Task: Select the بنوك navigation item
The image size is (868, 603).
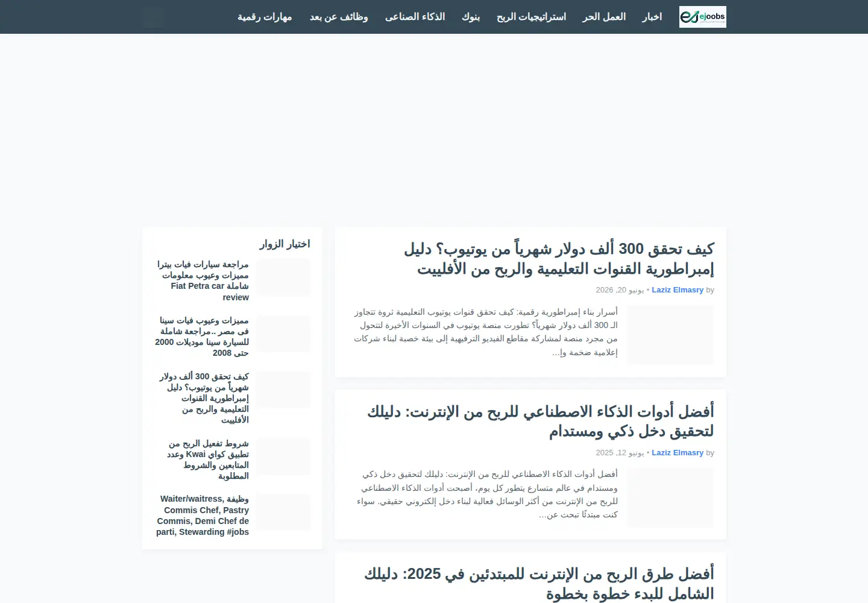Action: [x=471, y=17]
